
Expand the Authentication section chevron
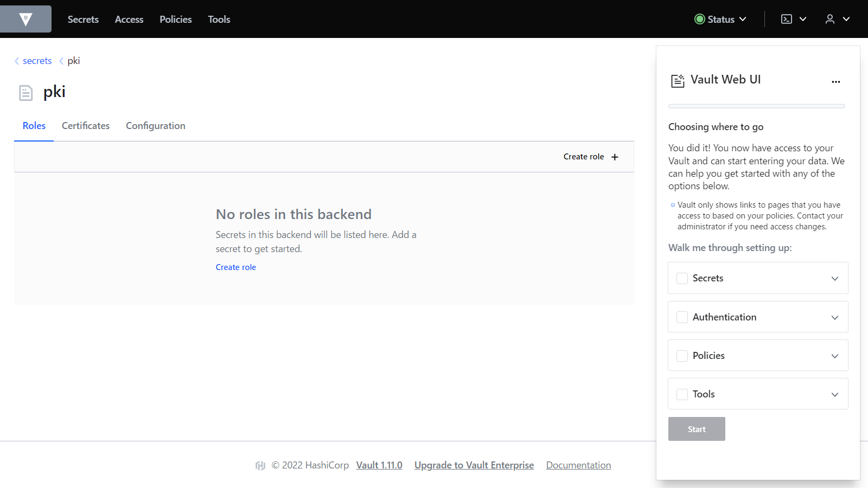tap(834, 318)
